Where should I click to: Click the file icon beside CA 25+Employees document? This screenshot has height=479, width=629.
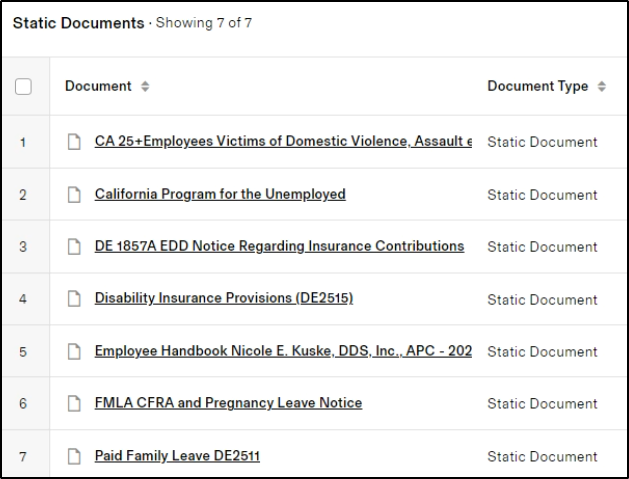click(x=73, y=142)
